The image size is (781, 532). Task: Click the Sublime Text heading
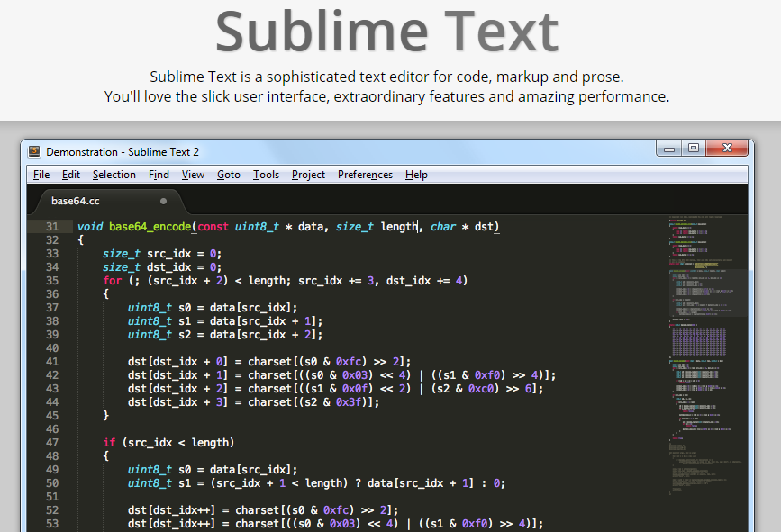[x=387, y=32]
